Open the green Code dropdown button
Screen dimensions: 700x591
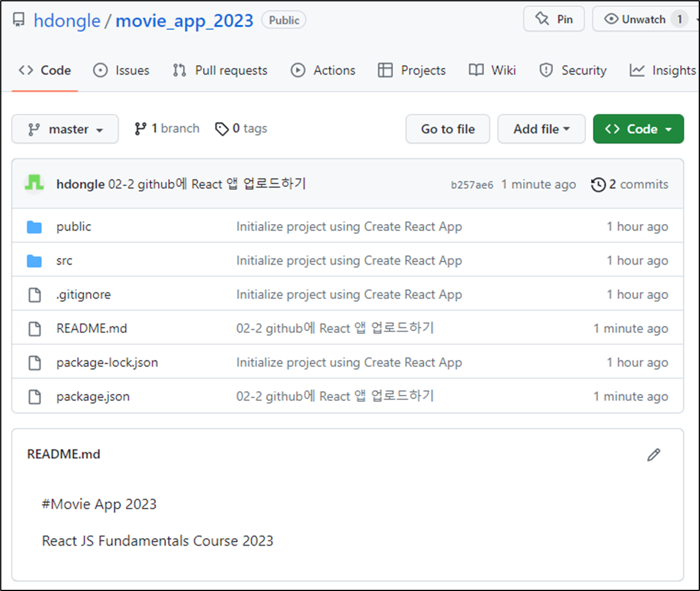[638, 129]
